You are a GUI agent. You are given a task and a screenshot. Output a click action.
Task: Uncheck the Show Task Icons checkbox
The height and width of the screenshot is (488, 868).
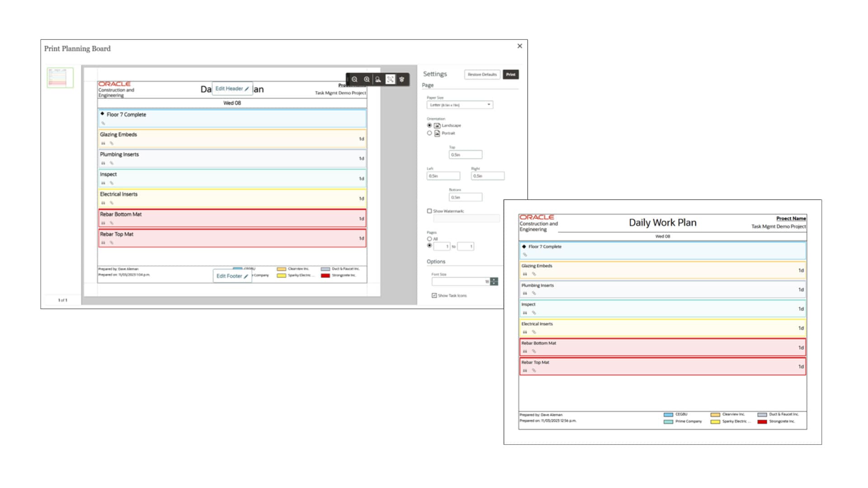point(434,296)
